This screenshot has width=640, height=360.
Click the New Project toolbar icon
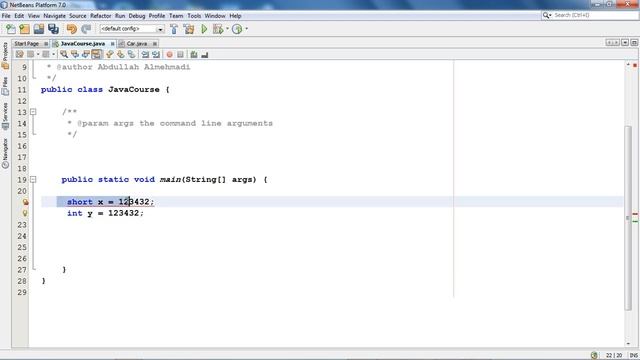24,29
